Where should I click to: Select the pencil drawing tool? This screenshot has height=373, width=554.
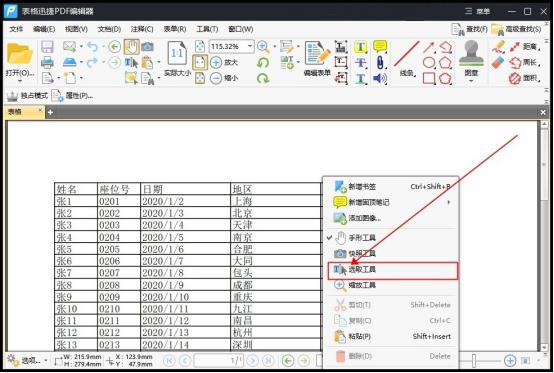[498, 47]
